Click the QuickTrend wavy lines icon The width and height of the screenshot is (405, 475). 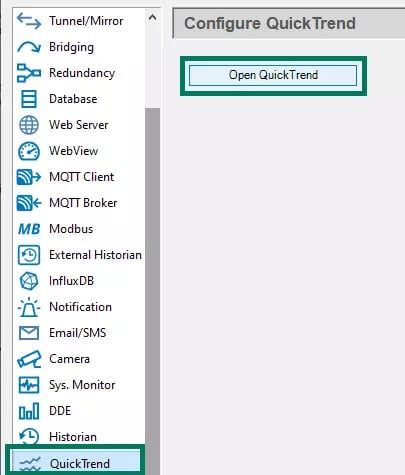[30, 464]
